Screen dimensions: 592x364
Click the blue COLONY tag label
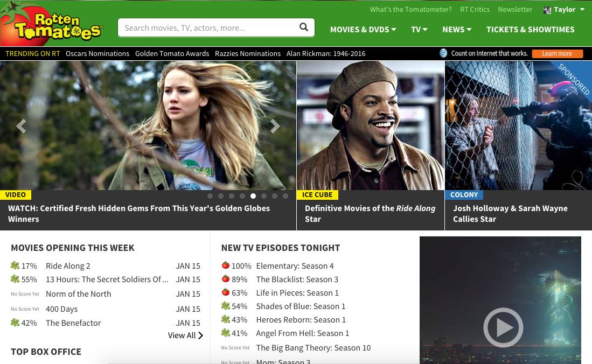click(464, 195)
